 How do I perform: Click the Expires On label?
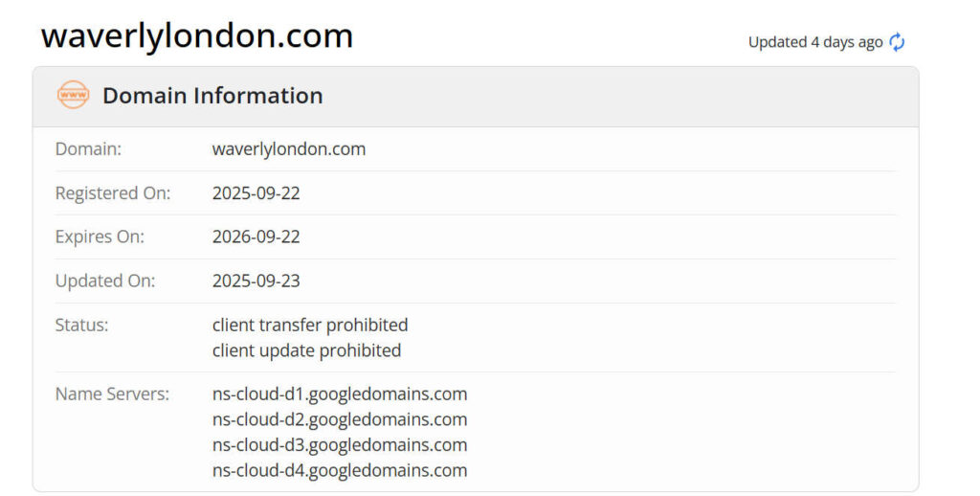[x=100, y=237]
